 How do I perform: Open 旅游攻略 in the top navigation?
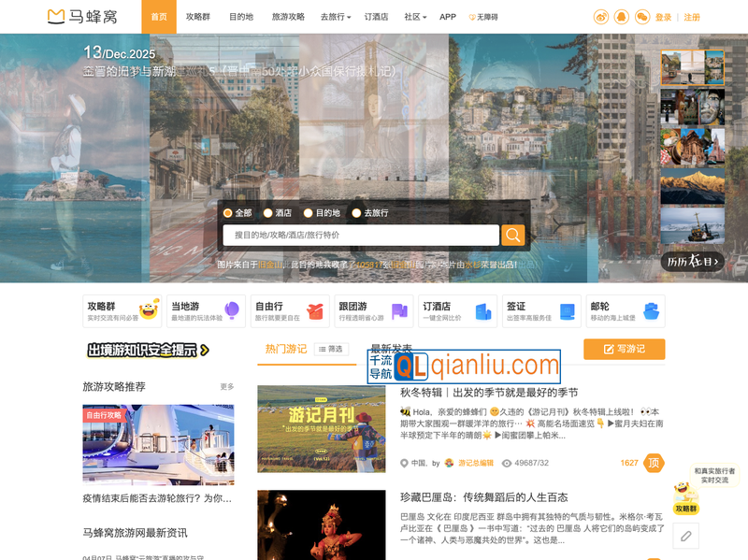click(x=288, y=17)
